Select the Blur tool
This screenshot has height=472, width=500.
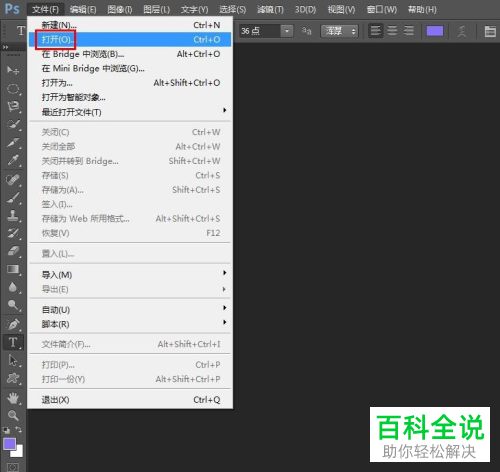(13, 287)
